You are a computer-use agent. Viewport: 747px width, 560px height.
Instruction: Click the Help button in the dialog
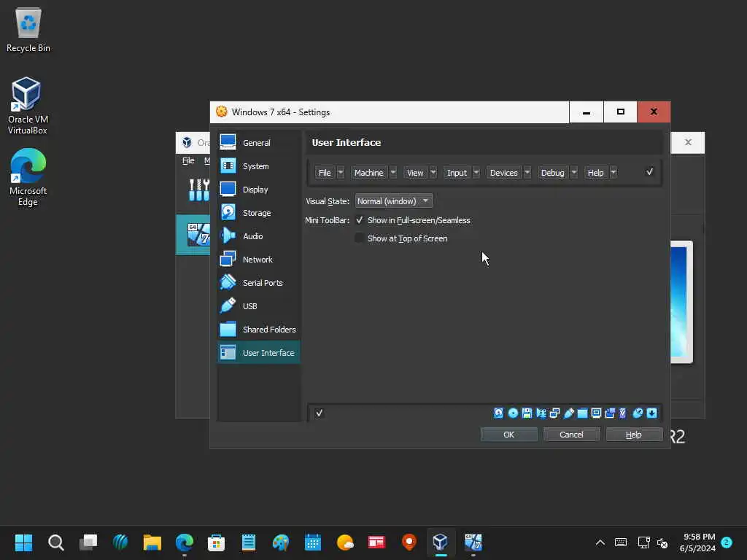[x=634, y=435]
